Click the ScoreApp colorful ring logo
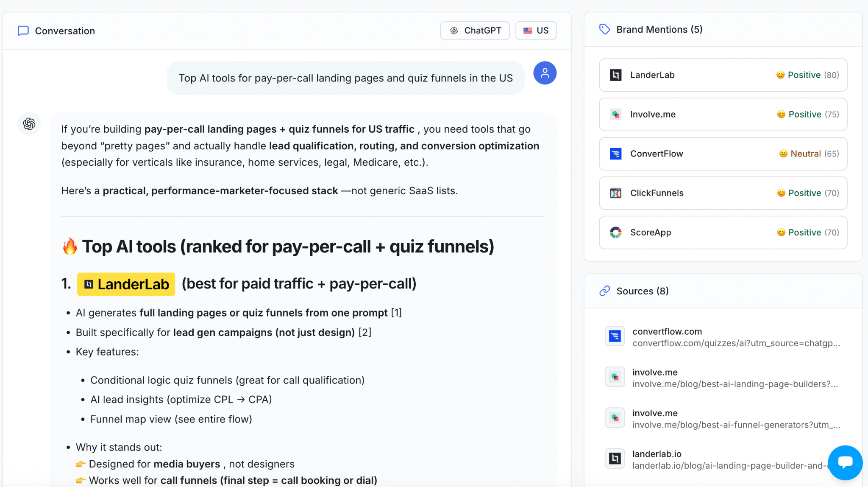The height and width of the screenshot is (487, 868). [x=615, y=232]
